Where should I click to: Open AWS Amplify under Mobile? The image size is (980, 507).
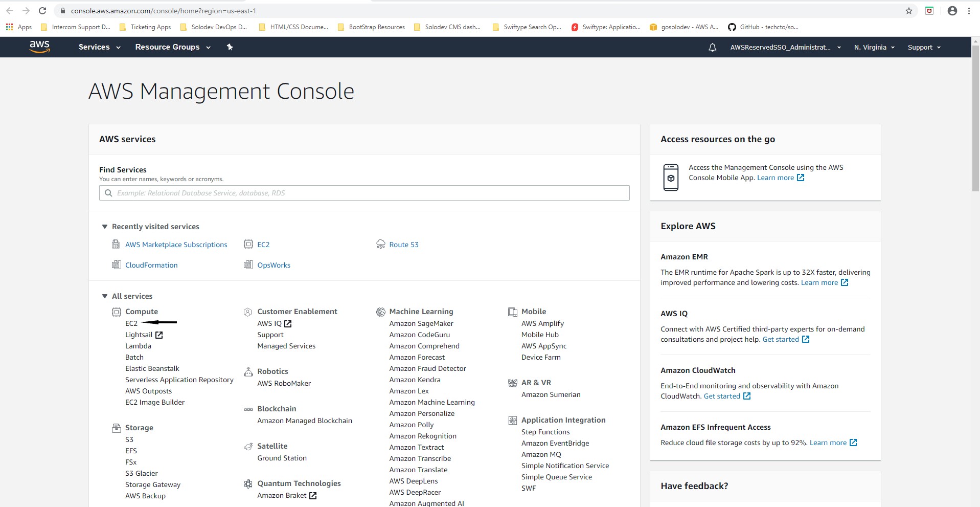tap(542, 323)
